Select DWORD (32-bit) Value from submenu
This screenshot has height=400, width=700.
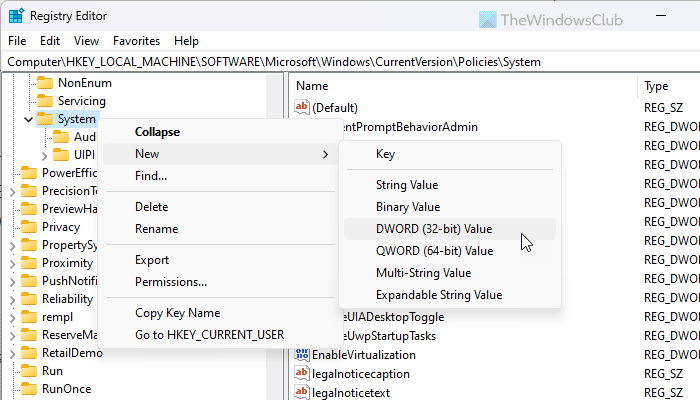tap(434, 229)
